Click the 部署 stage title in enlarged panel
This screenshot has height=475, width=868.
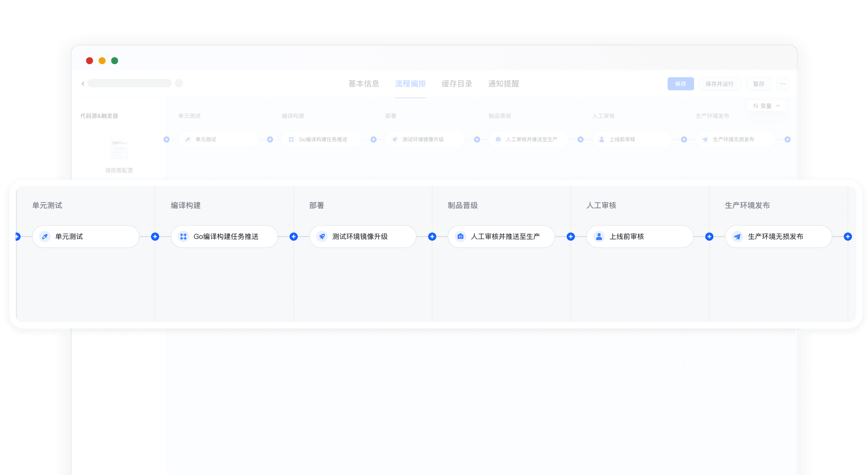[x=317, y=205]
